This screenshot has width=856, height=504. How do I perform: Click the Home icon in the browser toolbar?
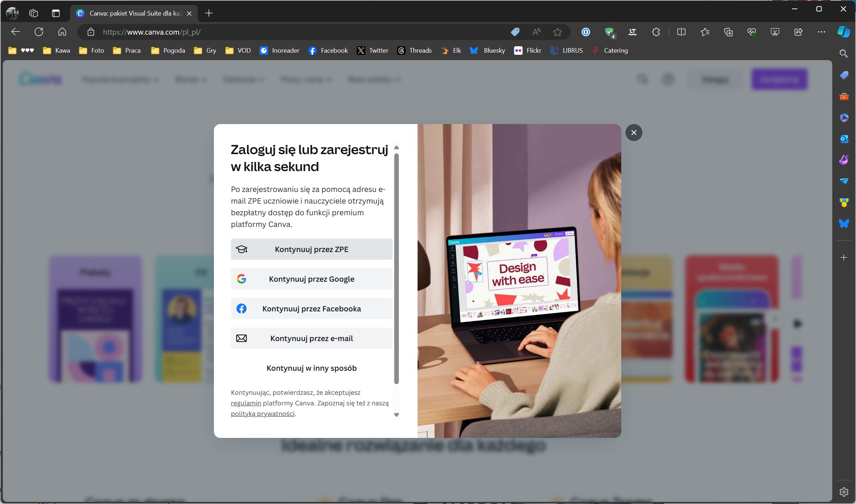click(x=62, y=32)
